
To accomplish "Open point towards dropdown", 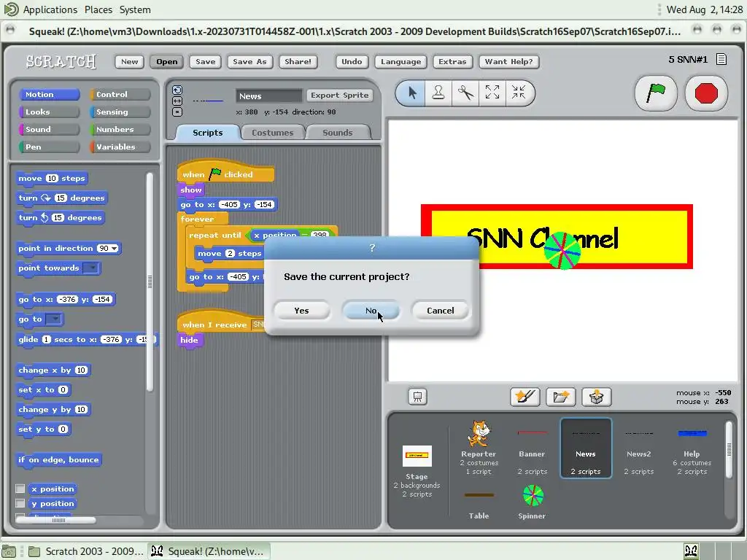I will (x=91, y=268).
